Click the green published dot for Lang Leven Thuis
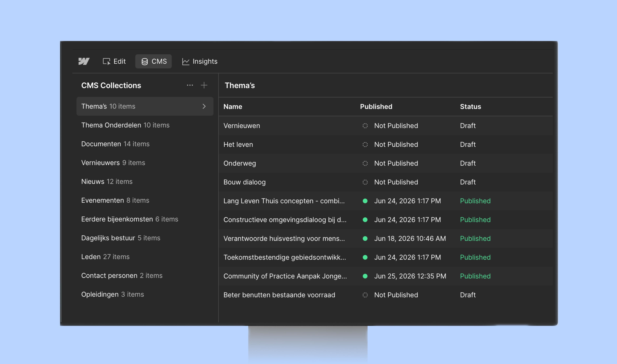 (x=365, y=201)
